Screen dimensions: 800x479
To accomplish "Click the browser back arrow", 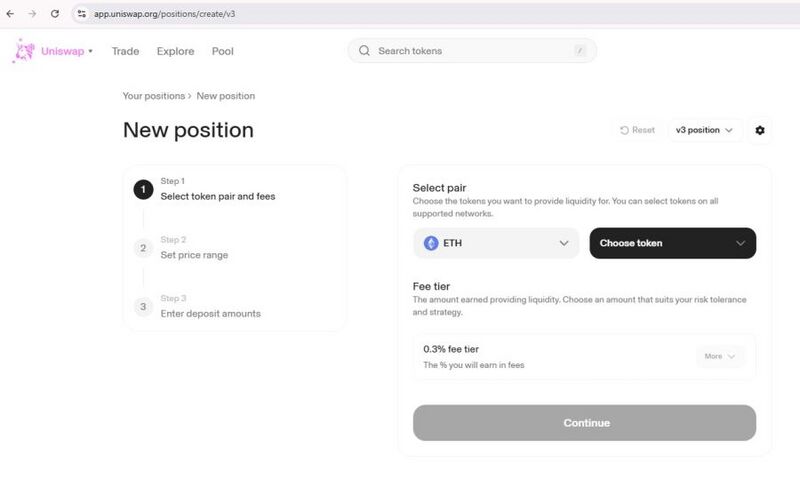I will coord(11,14).
